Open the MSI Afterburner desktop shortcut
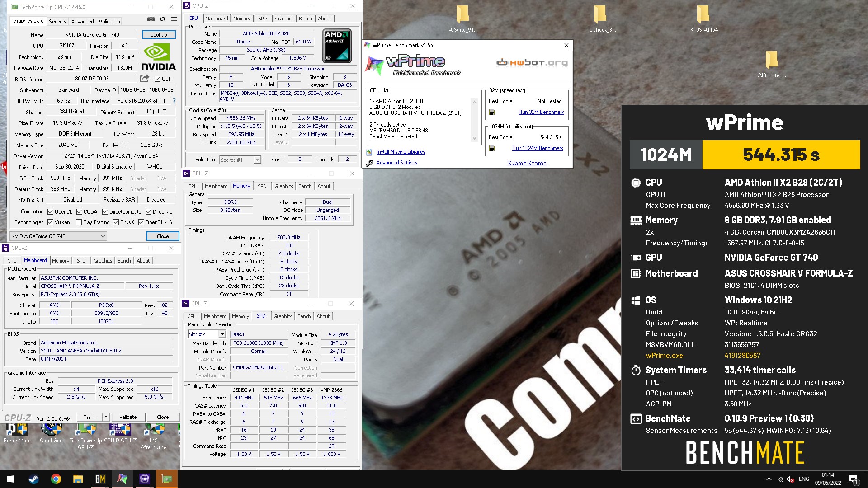The height and width of the screenshot is (488, 868). pos(154,437)
